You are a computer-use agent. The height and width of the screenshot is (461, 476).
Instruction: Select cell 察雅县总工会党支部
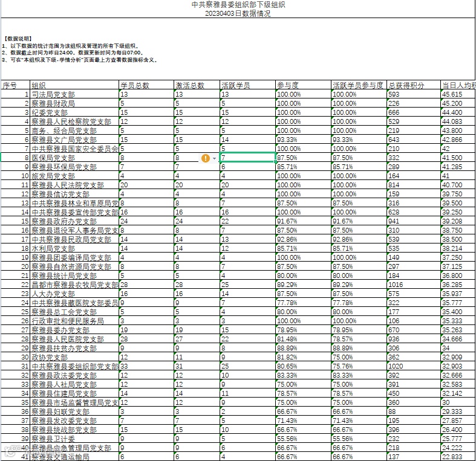point(74,312)
